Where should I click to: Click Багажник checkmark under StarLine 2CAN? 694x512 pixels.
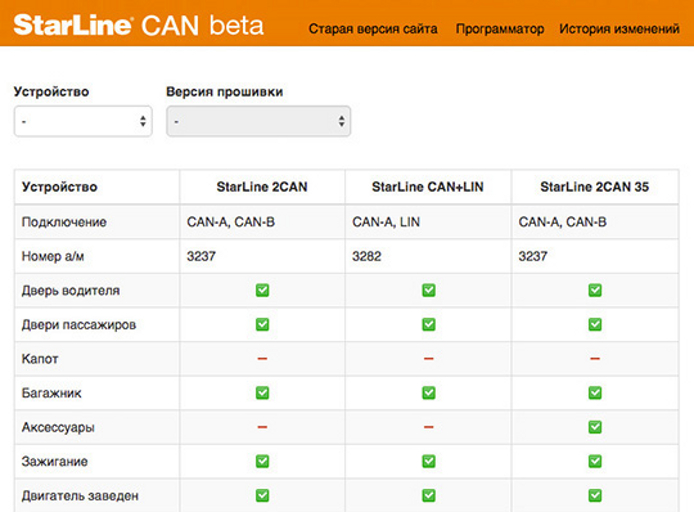[x=262, y=393]
